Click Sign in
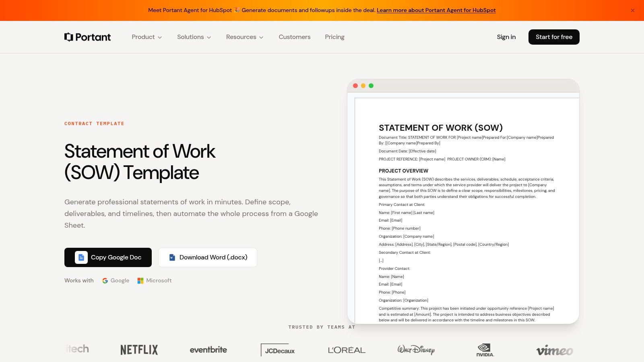 click(506, 37)
